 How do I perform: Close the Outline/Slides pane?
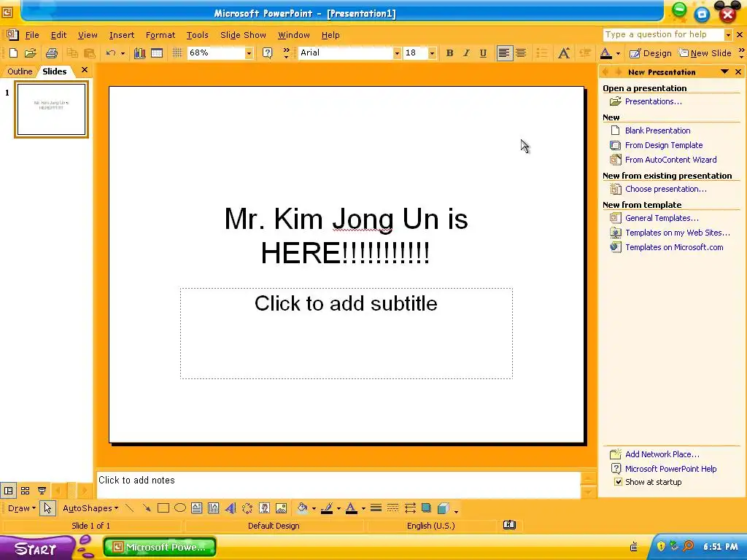coord(85,70)
